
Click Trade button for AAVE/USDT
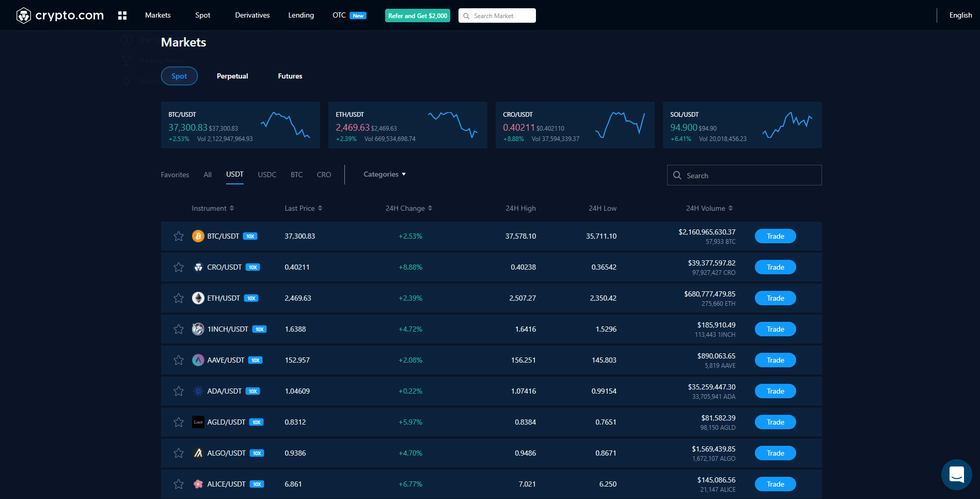point(775,360)
